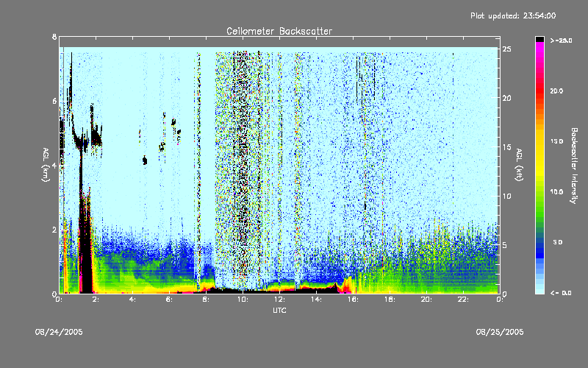The image size is (588, 368).
Task: Click the yellow region of the colorbar near 15.0
Action: click(539, 141)
